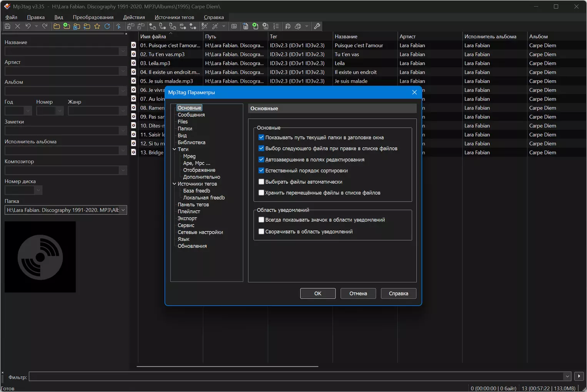The height and width of the screenshot is (392, 587).
Task: Select 'Сетевые настройки' in the options tree
Action: pos(200,232)
